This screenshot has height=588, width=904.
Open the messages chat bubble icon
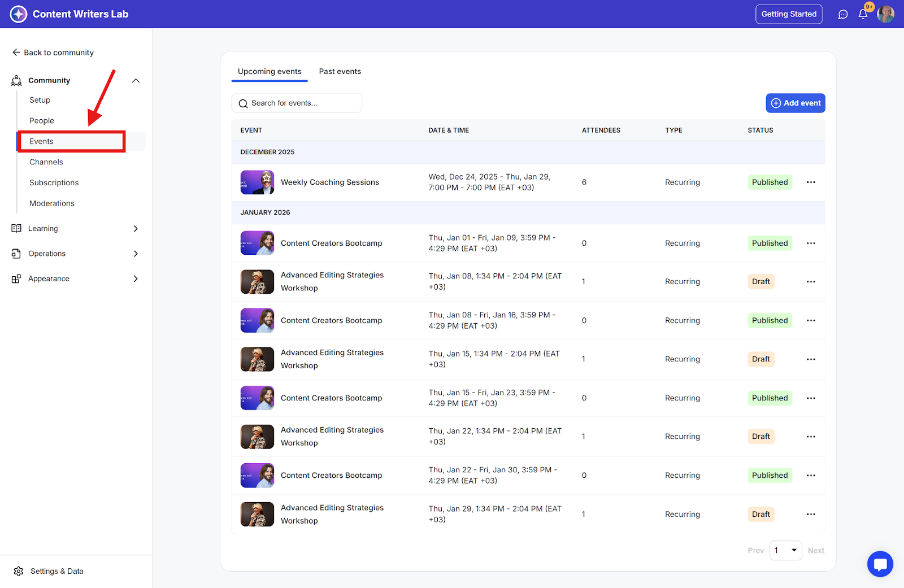coord(843,14)
